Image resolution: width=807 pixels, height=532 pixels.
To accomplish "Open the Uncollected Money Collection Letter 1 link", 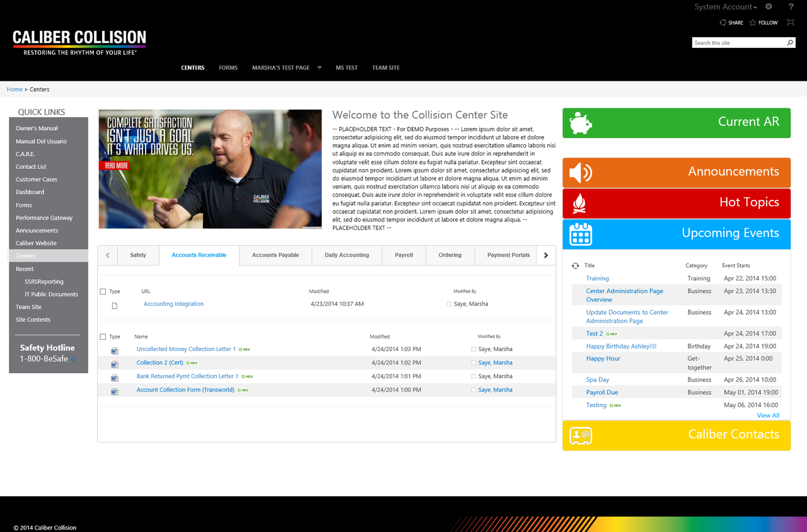I will pyautogui.click(x=186, y=349).
